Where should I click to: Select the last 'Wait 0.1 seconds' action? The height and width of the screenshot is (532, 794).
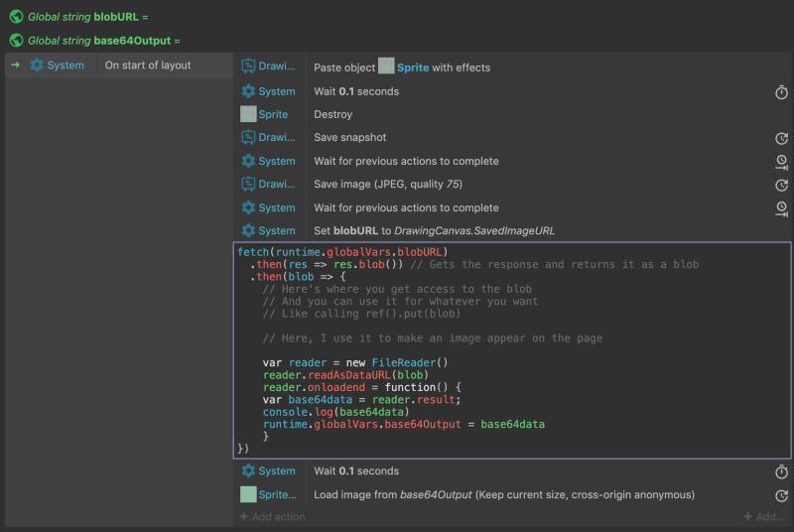(356, 470)
